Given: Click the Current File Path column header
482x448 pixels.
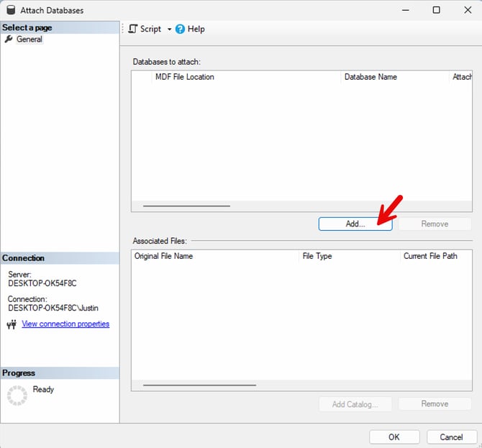Looking at the screenshot, I should pyautogui.click(x=430, y=256).
